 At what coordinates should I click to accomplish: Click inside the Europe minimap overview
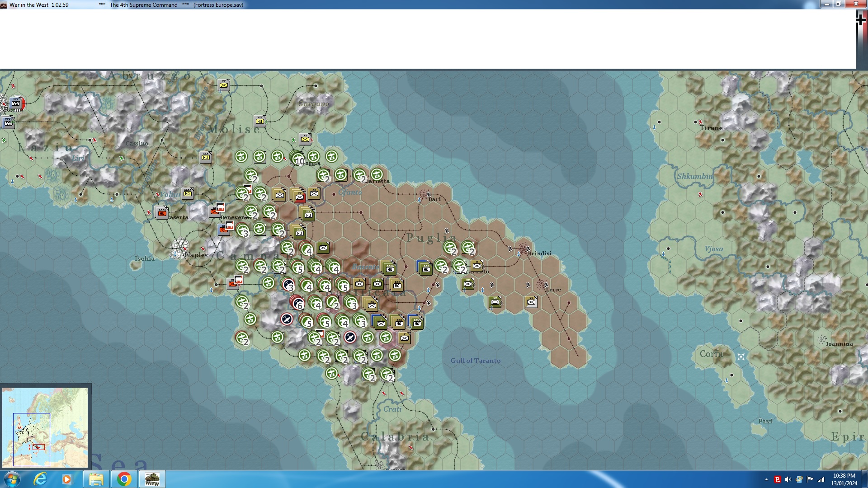coord(45,427)
